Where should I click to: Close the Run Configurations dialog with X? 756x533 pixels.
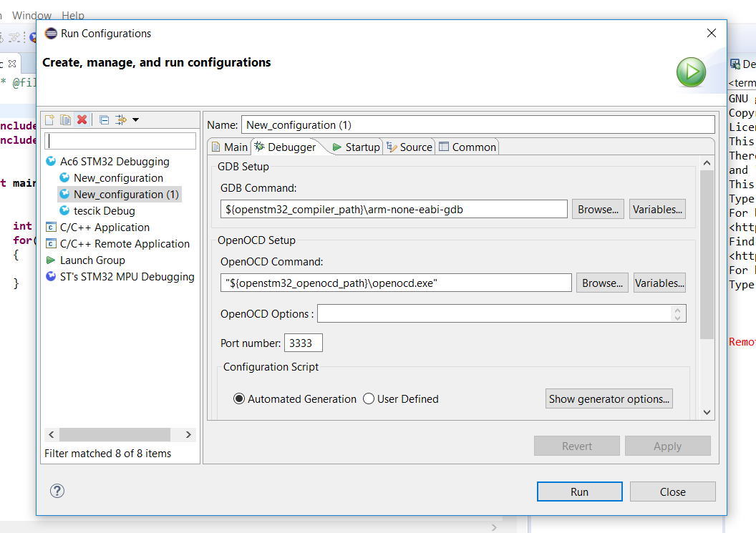711,33
